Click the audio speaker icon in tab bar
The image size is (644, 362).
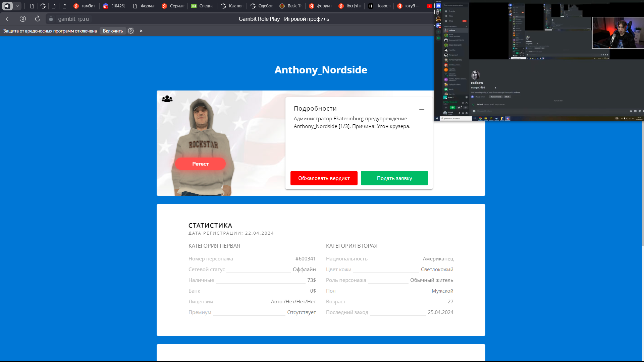(7, 6)
